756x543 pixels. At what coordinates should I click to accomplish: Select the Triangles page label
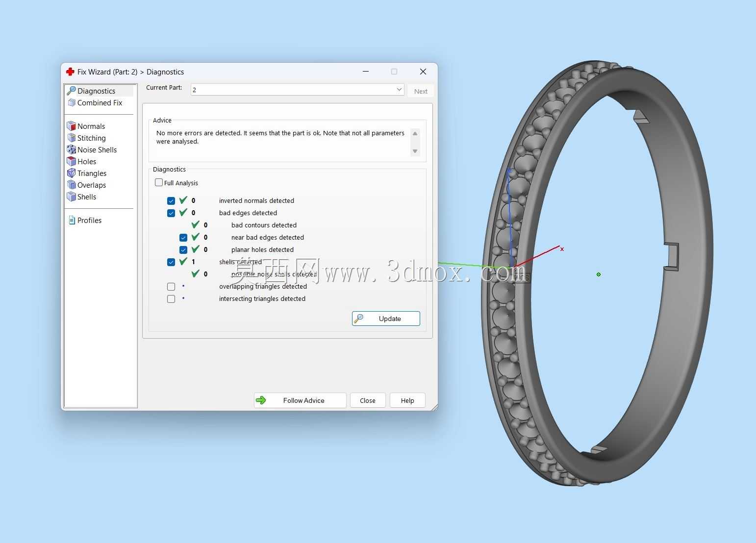92,173
